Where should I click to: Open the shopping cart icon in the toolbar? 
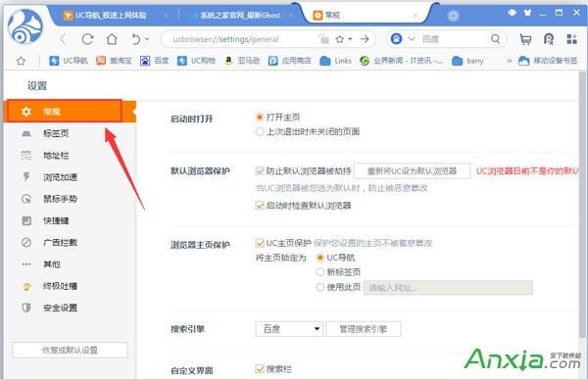[525, 39]
